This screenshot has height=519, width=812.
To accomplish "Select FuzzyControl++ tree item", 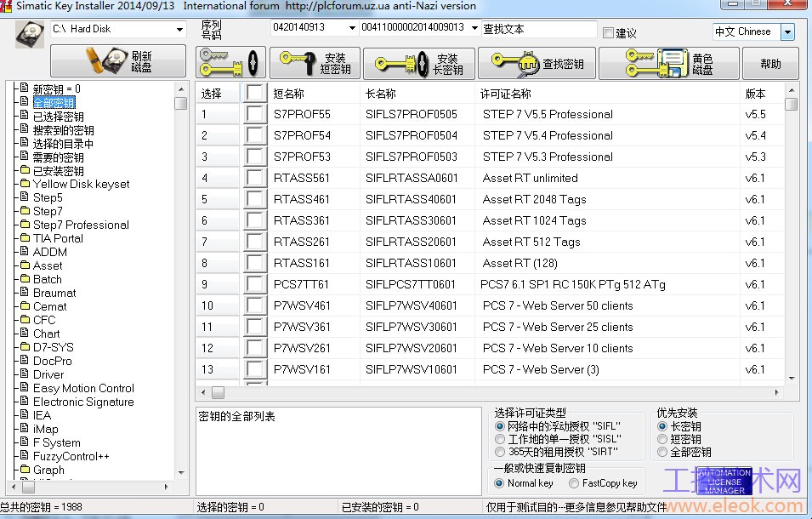I will 71,456.
